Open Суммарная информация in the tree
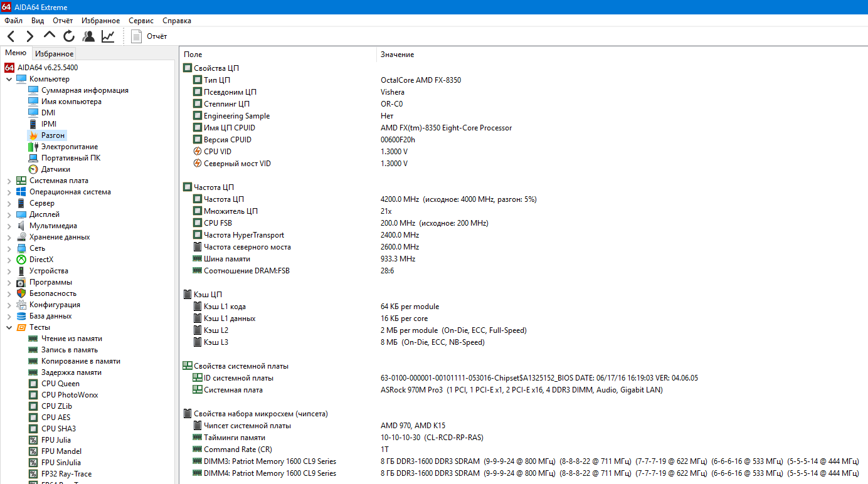 (85, 90)
